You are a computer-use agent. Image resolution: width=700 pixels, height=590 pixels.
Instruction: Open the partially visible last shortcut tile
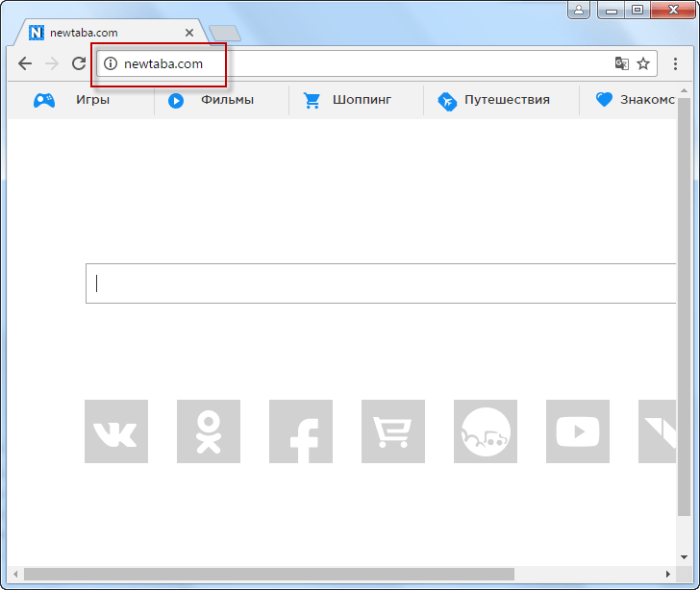(x=657, y=431)
